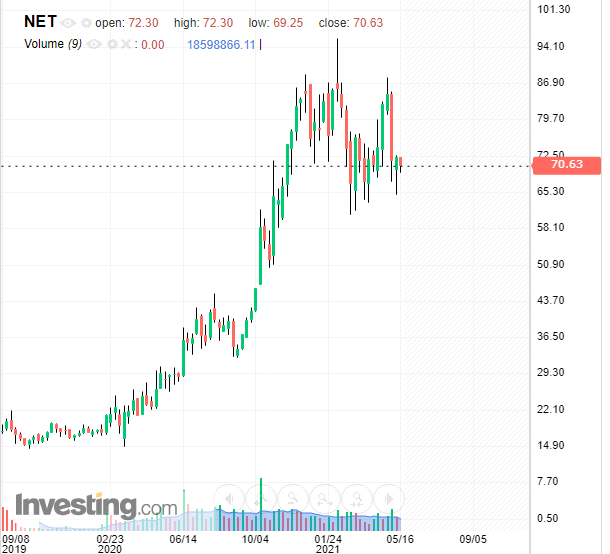The width and height of the screenshot is (610, 554).
Task: Open NET series settings gear icon
Action: pos(85,22)
